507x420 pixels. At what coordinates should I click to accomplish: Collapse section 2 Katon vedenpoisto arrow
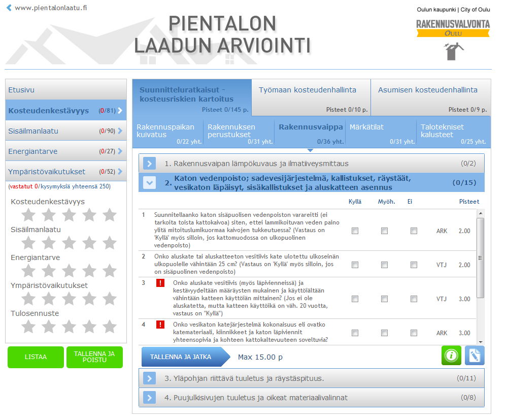coord(149,182)
